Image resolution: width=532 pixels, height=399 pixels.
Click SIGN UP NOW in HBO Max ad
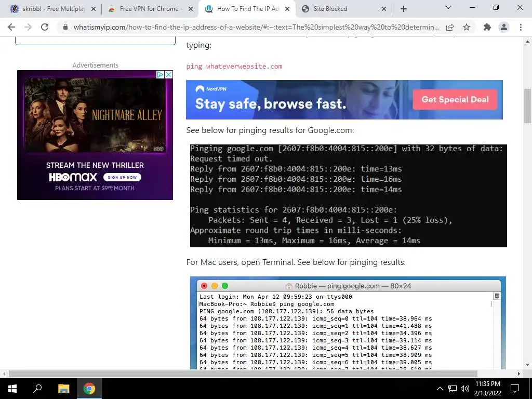click(x=122, y=177)
